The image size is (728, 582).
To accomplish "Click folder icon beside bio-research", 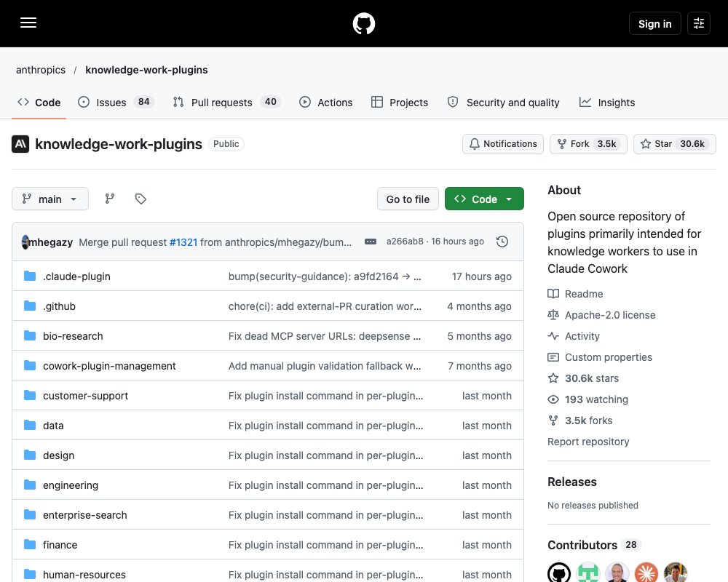I will click(x=30, y=335).
